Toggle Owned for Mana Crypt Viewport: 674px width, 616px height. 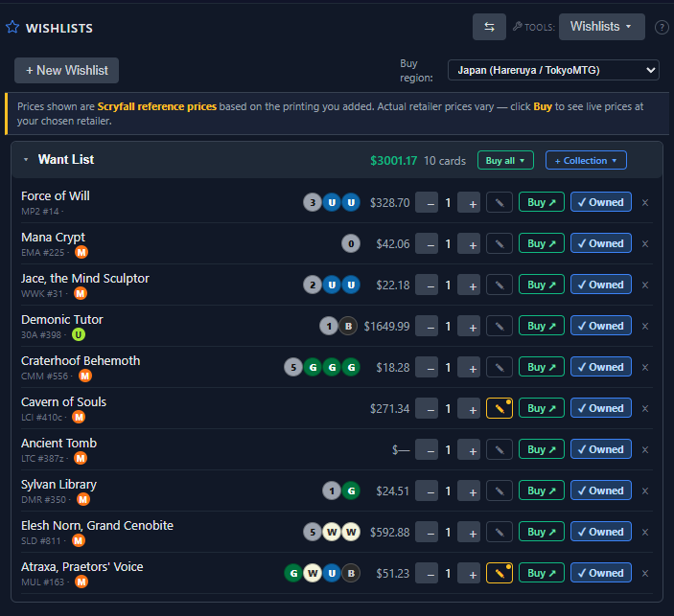(x=601, y=243)
